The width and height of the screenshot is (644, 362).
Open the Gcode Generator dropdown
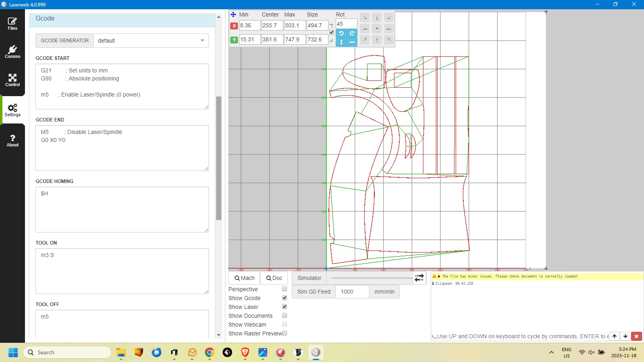click(x=151, y=41)
